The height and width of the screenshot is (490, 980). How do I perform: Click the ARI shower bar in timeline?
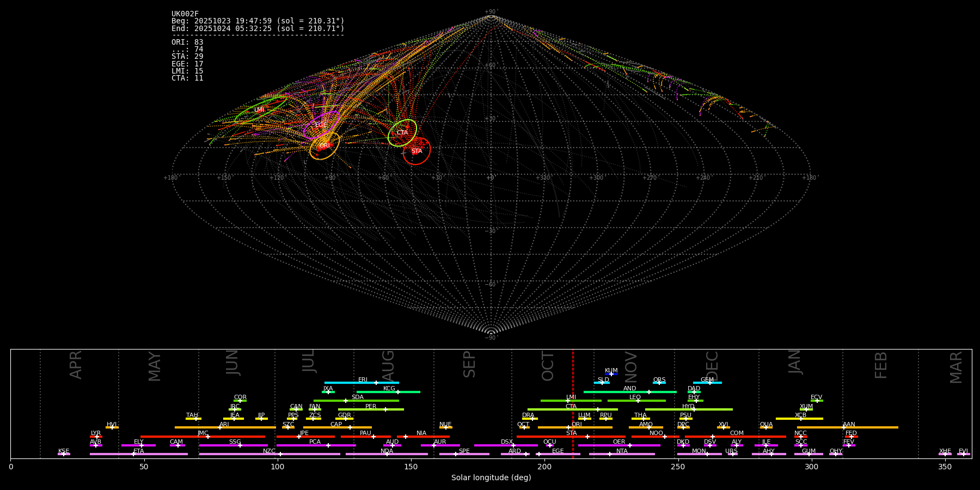point(225,427)
